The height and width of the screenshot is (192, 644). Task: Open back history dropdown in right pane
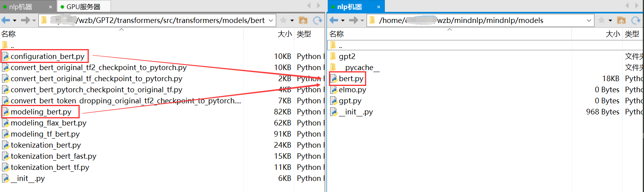click(x=343, y=20)
